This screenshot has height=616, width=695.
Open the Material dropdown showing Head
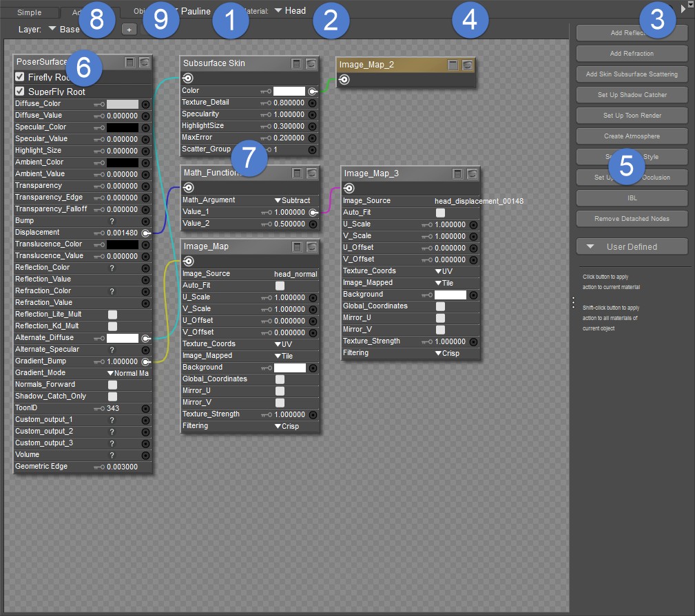[x=290, y=10]
